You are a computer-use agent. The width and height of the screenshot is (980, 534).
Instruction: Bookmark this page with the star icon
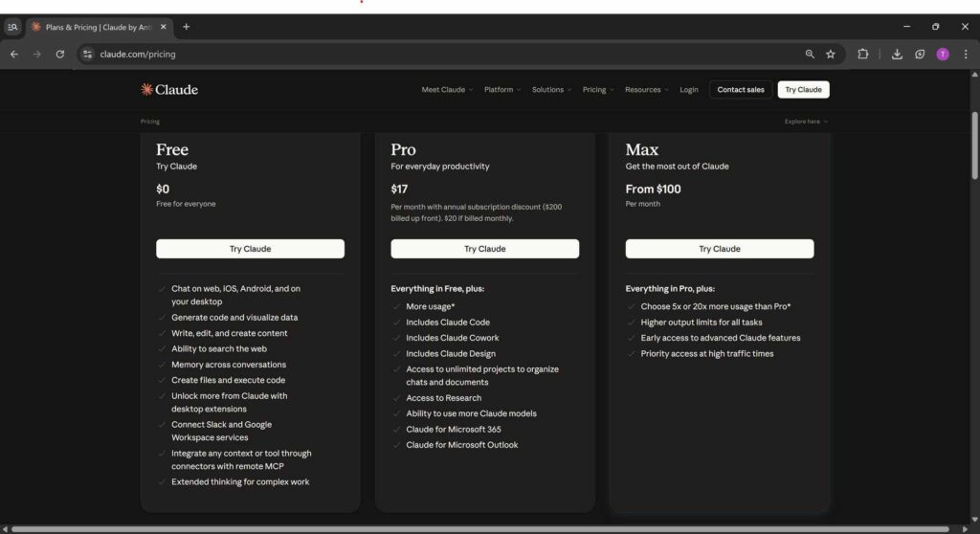[831, 55]
